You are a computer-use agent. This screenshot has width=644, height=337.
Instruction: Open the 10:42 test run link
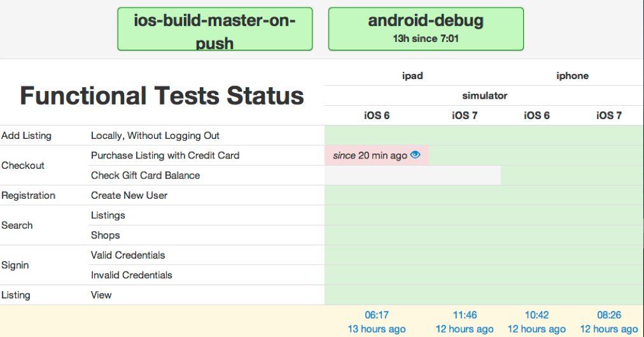pyautogui.click(x=536, y=315)
